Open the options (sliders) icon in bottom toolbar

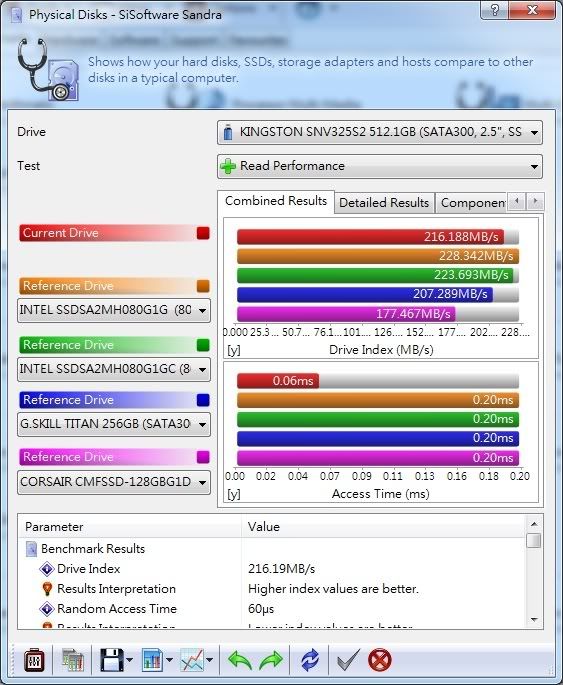[34, 660]
